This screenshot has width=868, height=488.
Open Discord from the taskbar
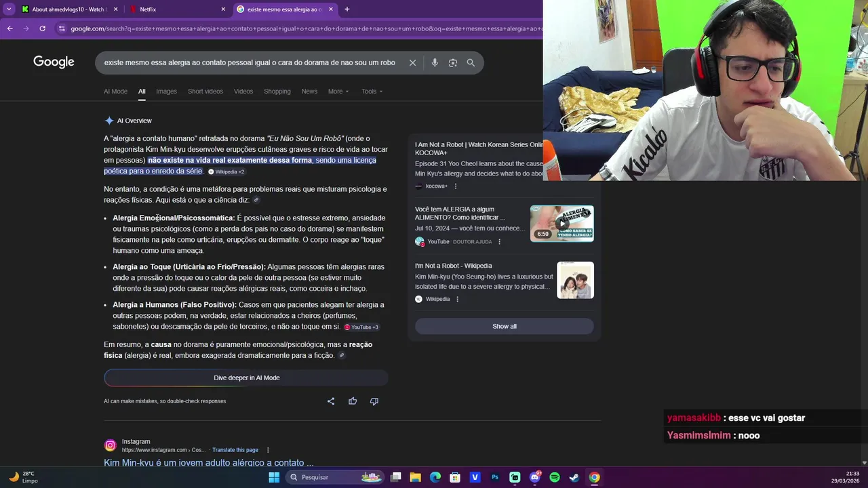click(535, 477)
